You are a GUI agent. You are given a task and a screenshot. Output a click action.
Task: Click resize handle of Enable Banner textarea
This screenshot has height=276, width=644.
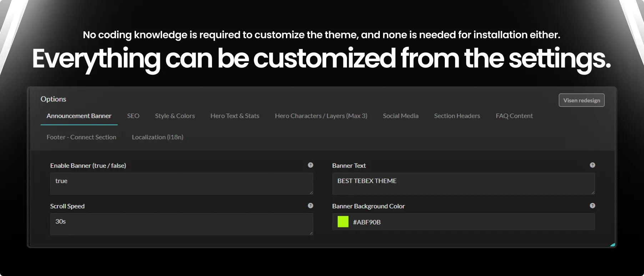(x=311, y=193)
